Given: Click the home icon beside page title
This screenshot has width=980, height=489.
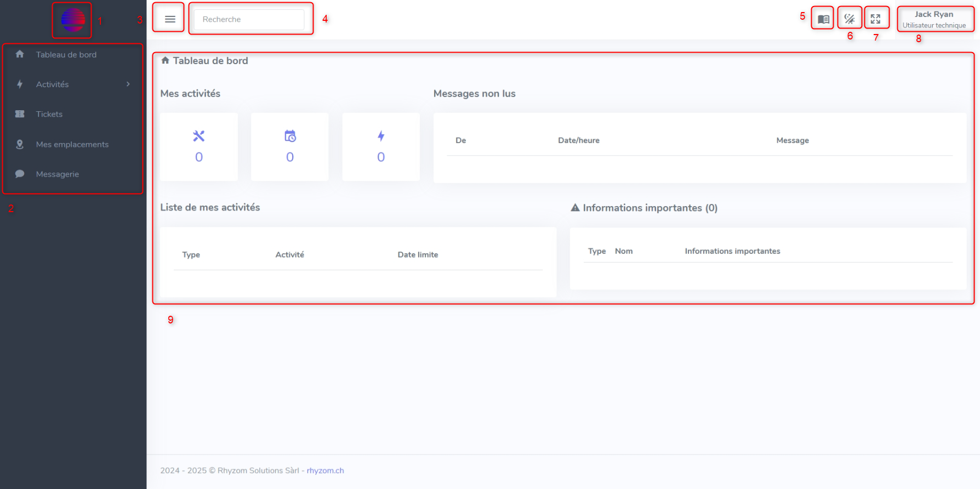Looking at the screenshot, I should (x=165, y=60).
